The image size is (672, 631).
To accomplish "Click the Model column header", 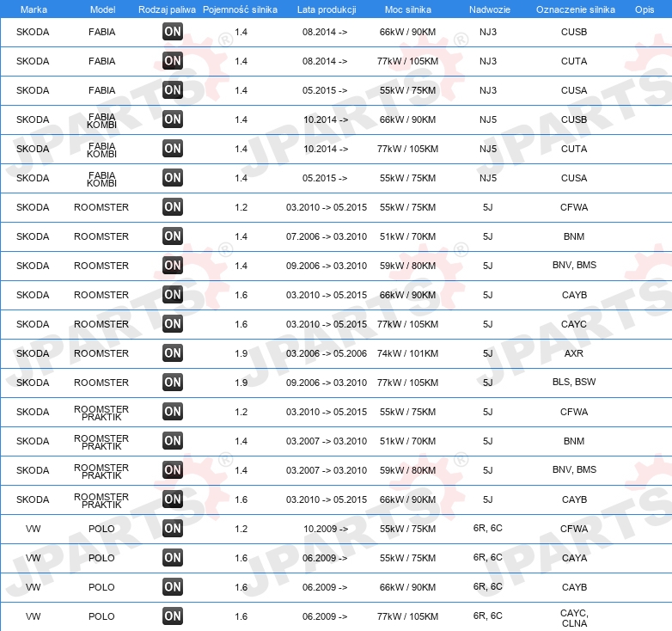I will [102, 9].
